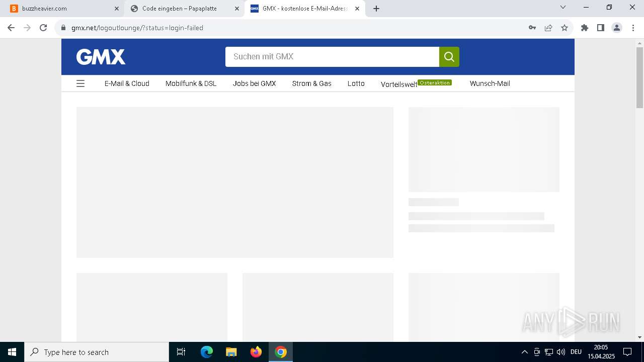The height and width of the screenshot is (362, 644).
Task: Toggle Chrome side panel icon
Action: tap(601, 28)
